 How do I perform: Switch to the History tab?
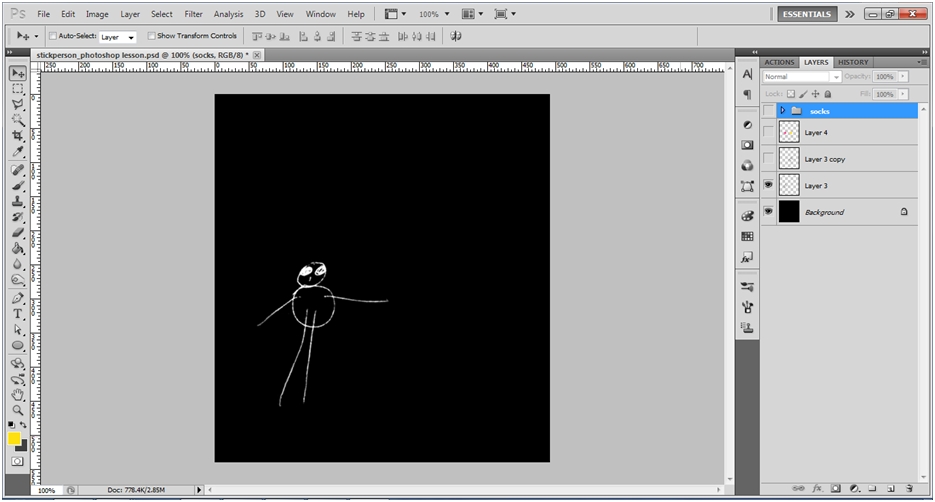pos(853,62)
